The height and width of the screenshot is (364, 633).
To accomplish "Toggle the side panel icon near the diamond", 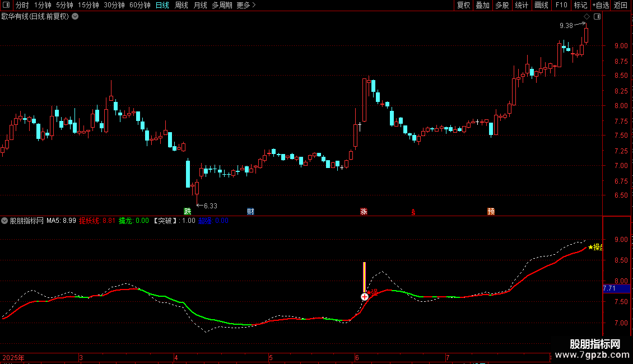I will tap(597, 17).
